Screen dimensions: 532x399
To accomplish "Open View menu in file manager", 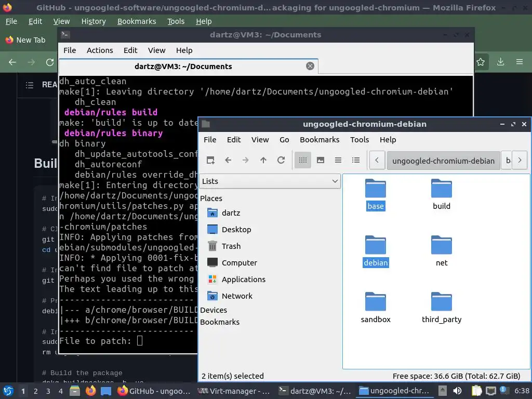I will point(260,140).
